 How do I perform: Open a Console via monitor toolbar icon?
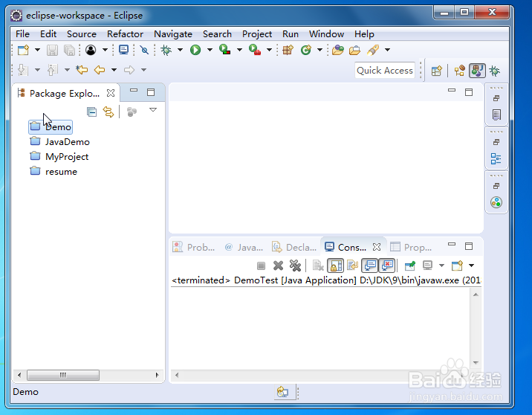click(123, 51)
